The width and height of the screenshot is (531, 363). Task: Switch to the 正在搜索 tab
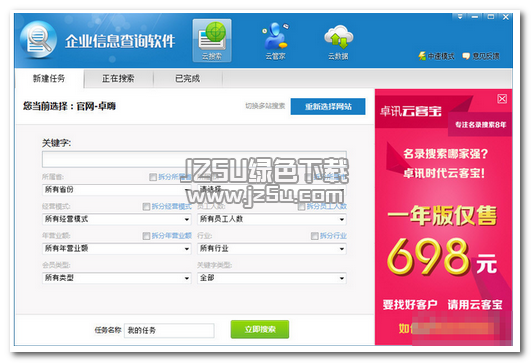pos(118,79)
